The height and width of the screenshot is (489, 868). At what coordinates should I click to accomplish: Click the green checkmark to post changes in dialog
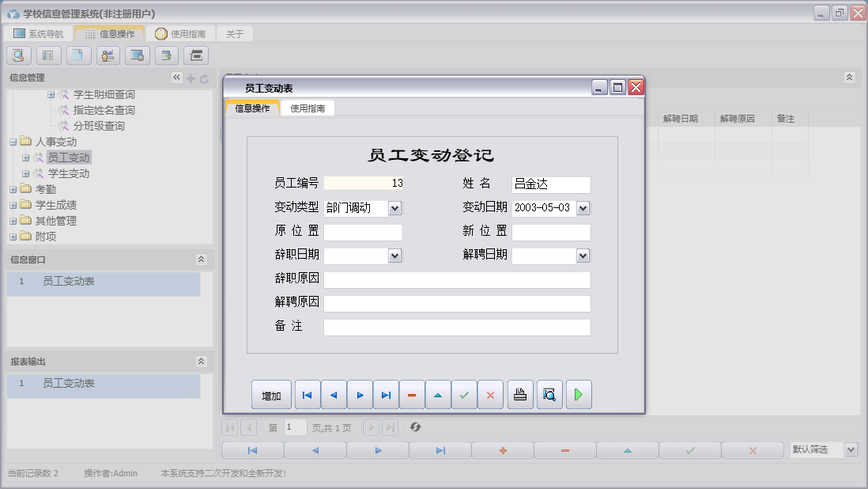464,395
